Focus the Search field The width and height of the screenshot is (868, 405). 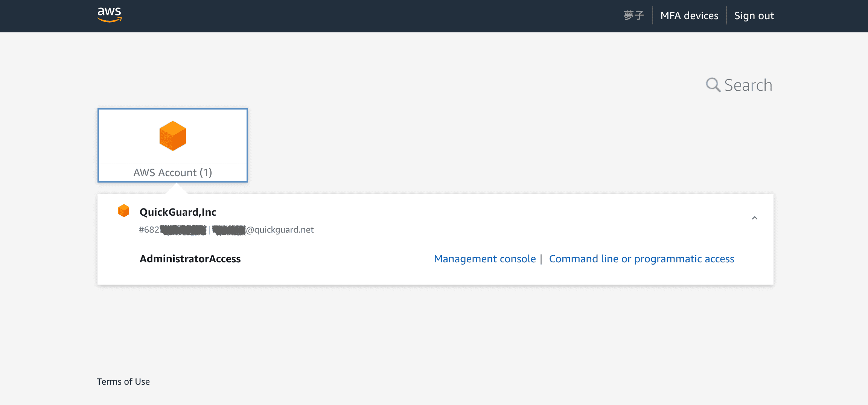point(748,85)
